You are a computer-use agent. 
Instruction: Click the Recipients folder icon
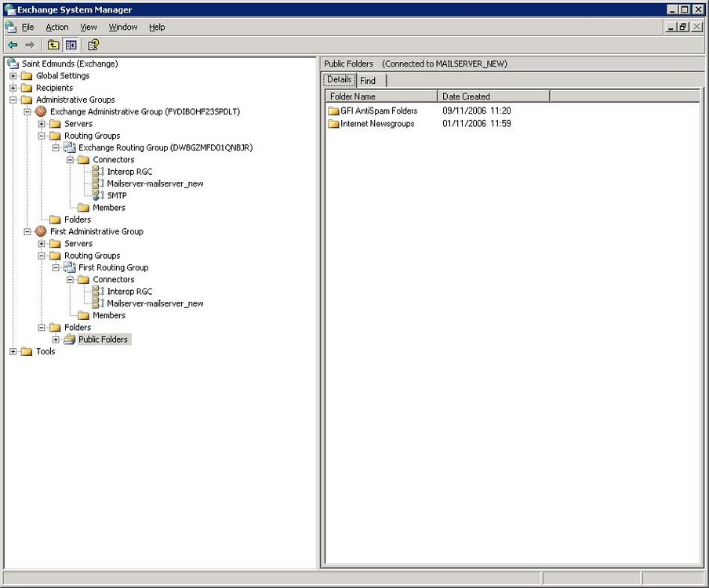[27, 88]
